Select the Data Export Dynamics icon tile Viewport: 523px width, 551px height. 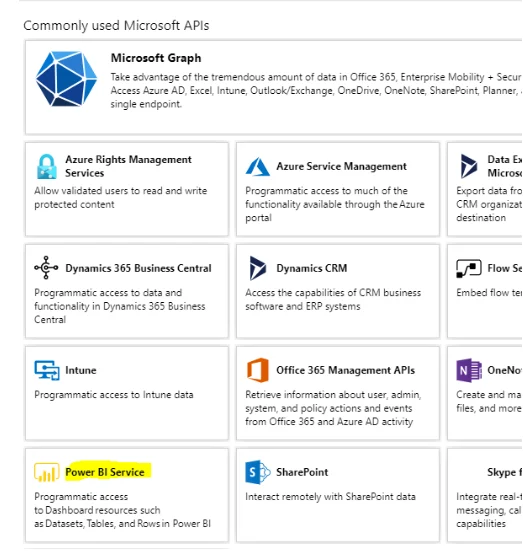pos(485,189)
